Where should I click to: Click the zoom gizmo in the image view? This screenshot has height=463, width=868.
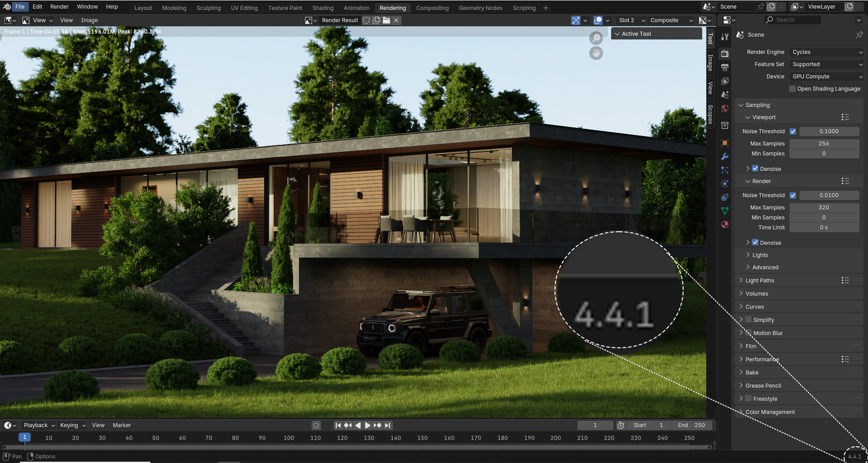click(596, 38)
